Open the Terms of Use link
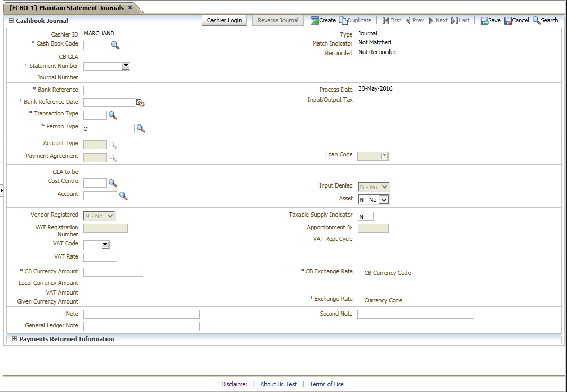Viewport: 567px width, 392px height. point(326,384)
